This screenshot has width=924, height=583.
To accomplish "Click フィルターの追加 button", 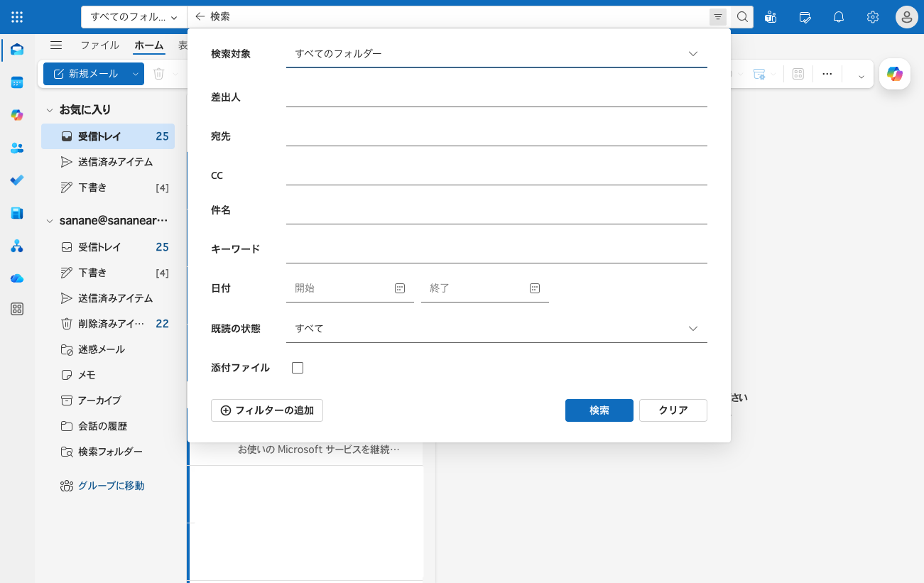I will [x=267, y=410].
